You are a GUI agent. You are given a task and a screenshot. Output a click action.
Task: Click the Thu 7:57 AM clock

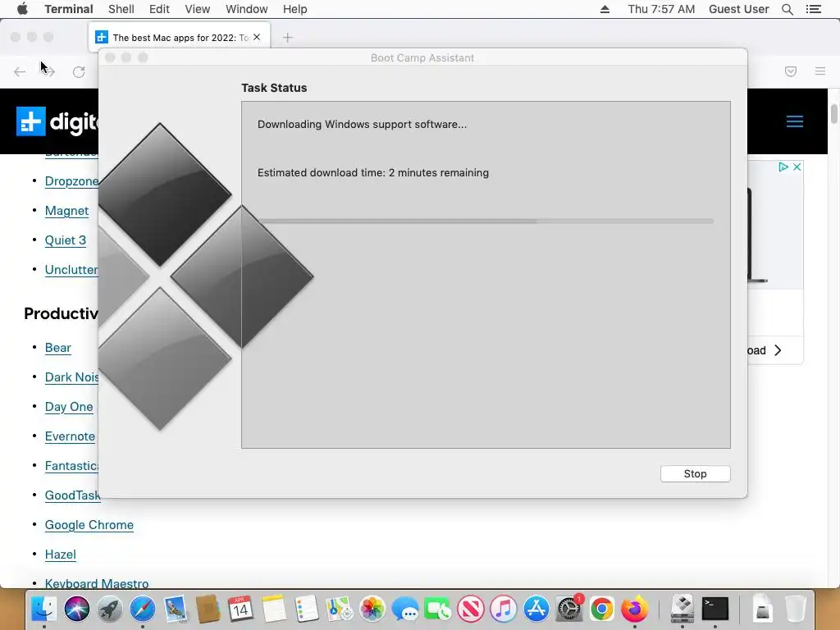(661, 9)
